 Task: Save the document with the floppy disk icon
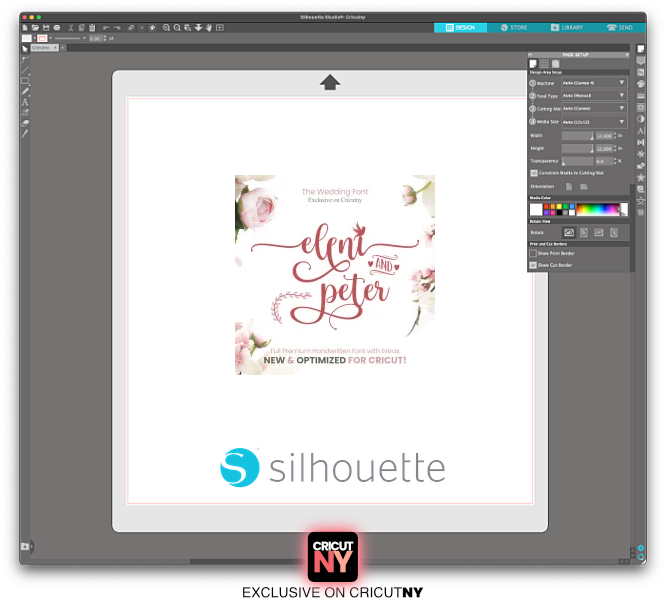coord(46,28)
